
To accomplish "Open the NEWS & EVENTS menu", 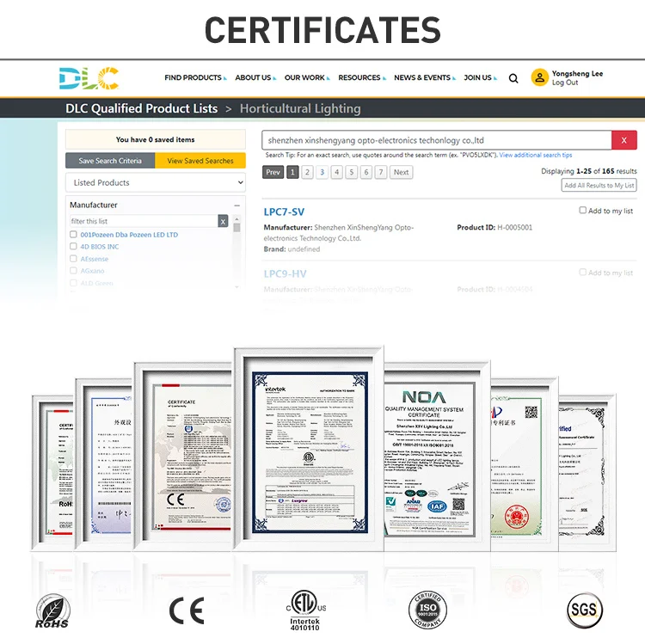I will (425, 77).
